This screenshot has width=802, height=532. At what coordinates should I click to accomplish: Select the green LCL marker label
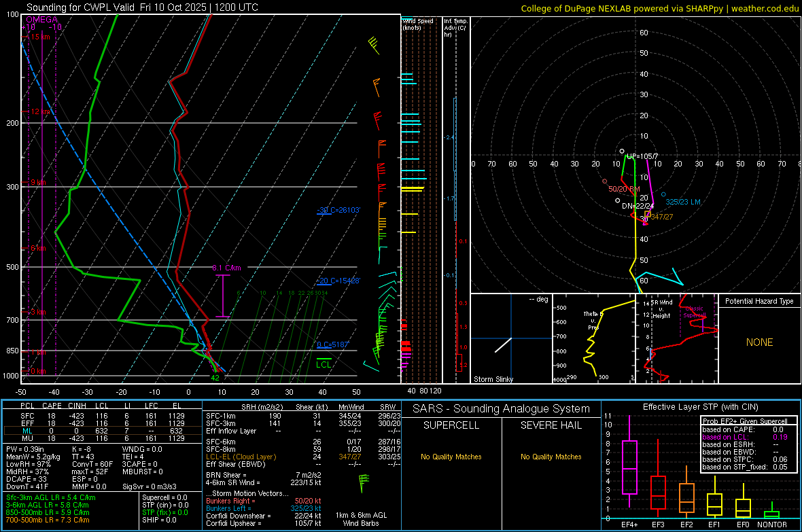click(x=324, y=365)
